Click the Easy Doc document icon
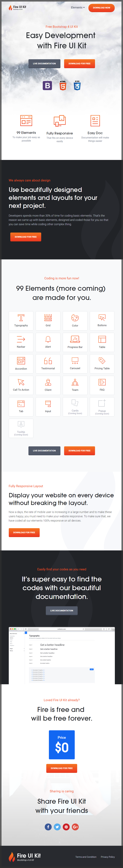Screen dimensions: 123x868 point(95,121)
